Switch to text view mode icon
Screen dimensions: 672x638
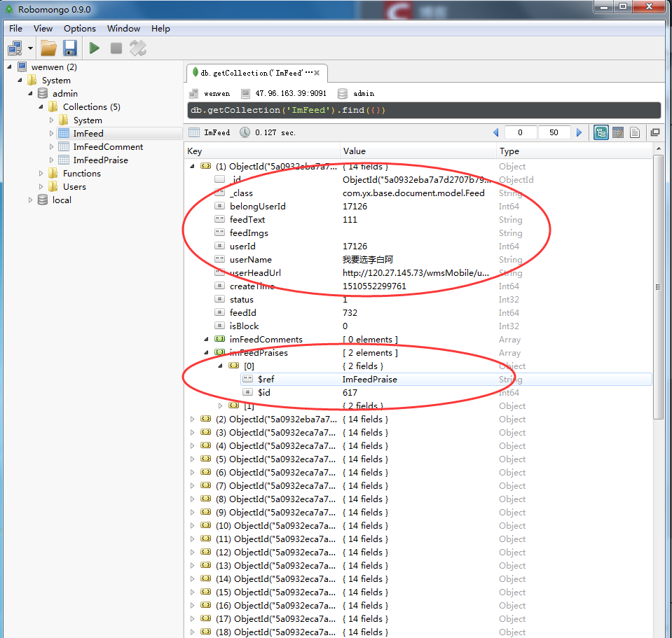pos(635,133)
